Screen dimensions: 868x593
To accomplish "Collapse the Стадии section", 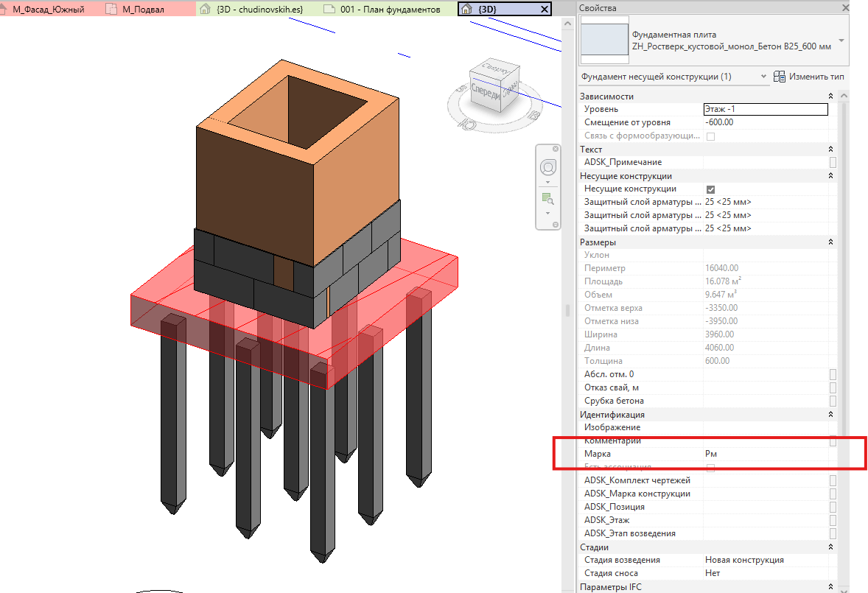I will coord(830,547).
